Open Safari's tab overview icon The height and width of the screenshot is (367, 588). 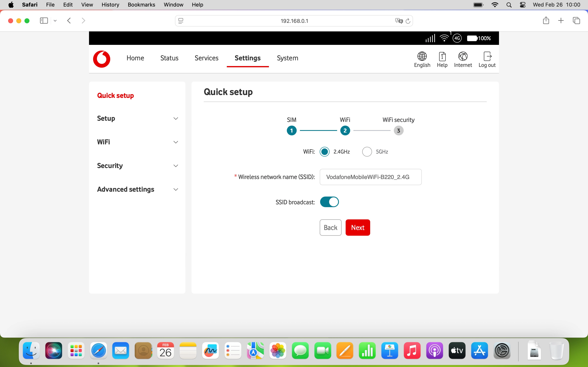[x=576, y=21]
